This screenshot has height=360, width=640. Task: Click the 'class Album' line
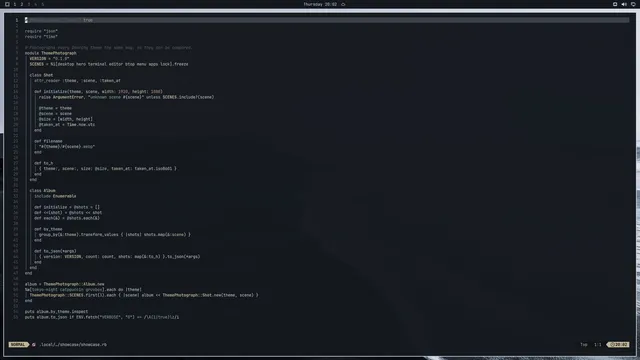[x=42, y=191]
